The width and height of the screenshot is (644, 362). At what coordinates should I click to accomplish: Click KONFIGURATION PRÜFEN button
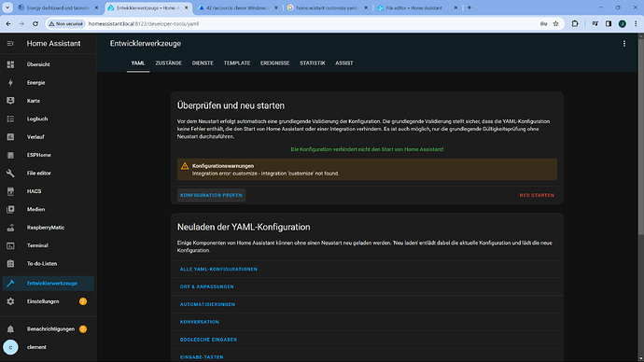pyautogui.click(x=211, y=195)
